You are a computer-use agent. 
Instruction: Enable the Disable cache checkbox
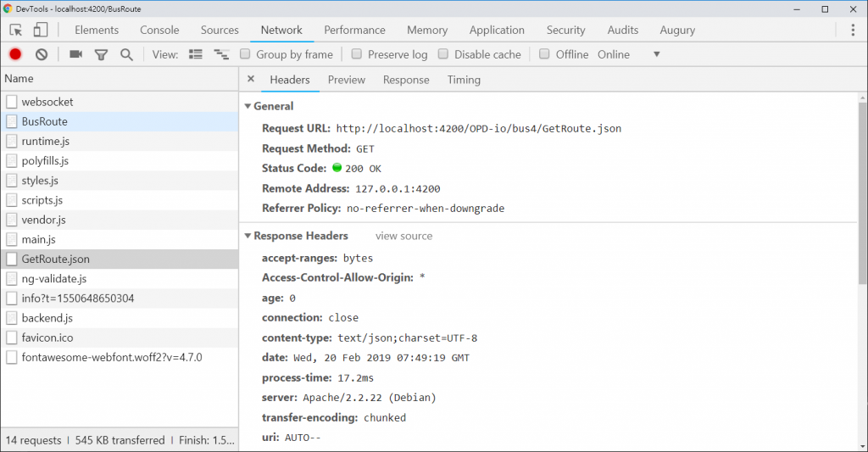click(x=443, y=54)
